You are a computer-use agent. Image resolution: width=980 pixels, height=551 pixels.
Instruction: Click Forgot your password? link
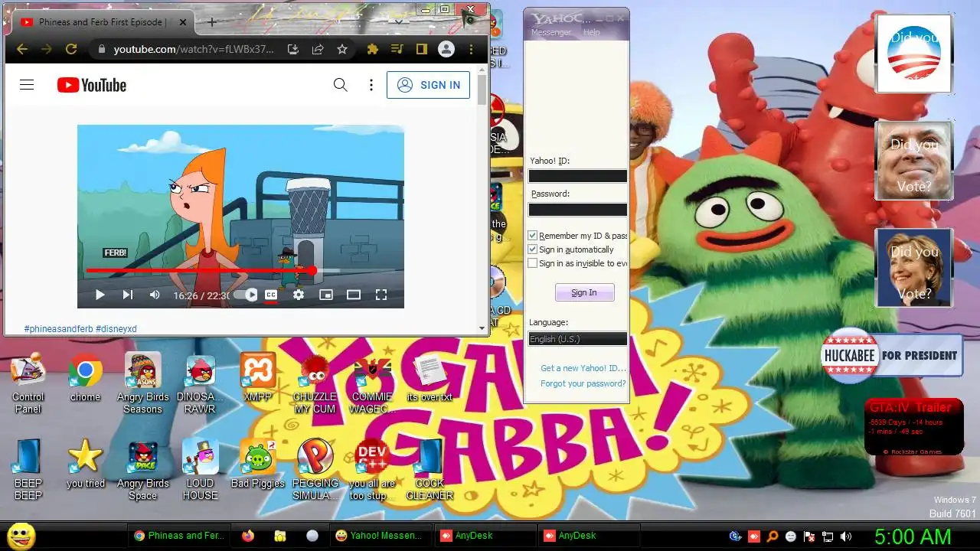[583, 383]
